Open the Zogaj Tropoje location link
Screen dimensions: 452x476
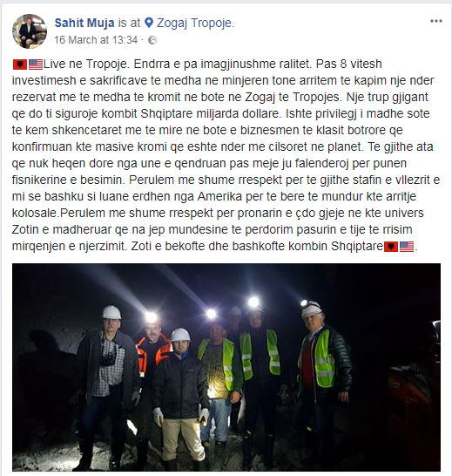195,23
